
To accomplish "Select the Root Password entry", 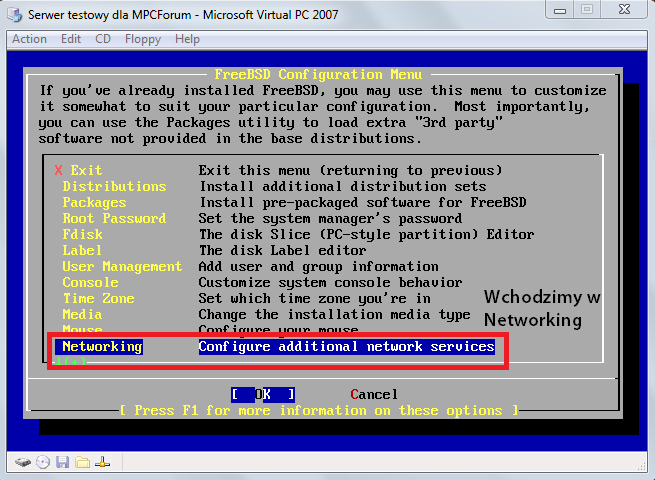I will tap(114, 218).
